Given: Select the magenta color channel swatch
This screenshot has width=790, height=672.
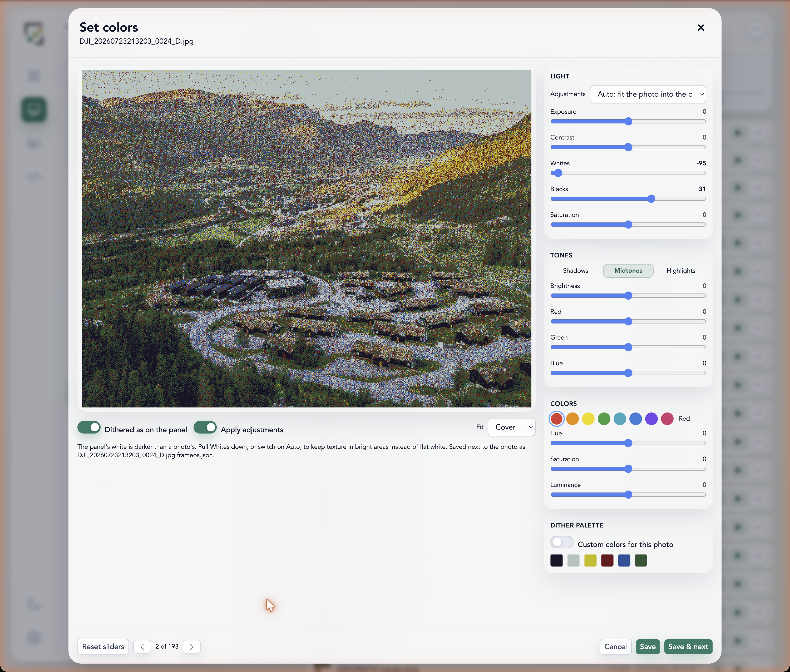Looking at the screenshot, I should point(667,419).
